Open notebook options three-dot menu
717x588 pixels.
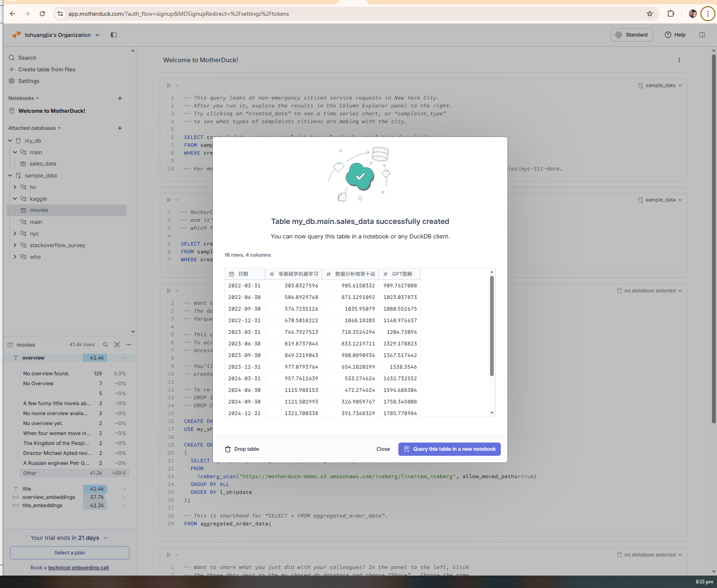679,60
